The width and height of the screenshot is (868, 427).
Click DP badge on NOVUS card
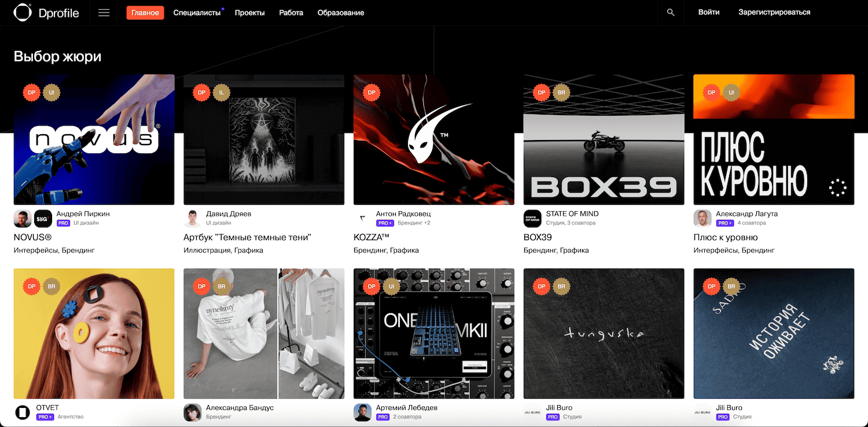[x=32, y=92]
